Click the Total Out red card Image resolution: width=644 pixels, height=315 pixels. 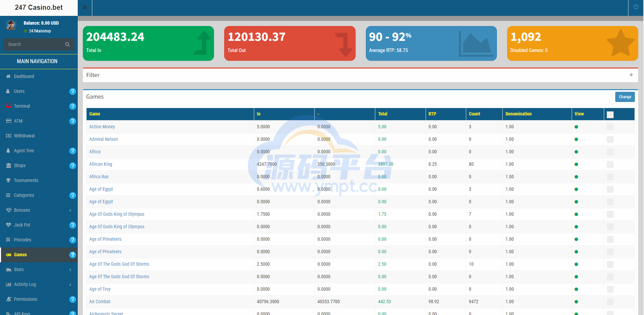click(290, 43)
